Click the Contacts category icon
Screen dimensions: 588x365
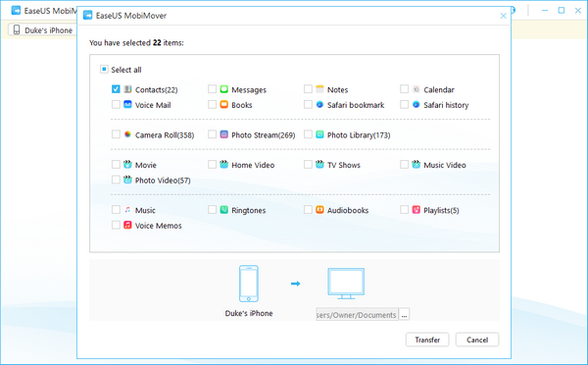(x=127, y=89)
